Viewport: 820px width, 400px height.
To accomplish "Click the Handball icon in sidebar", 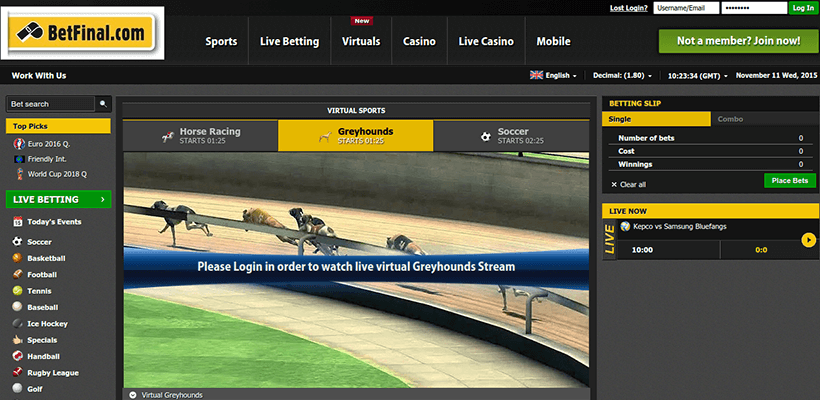I will coord(18,357).
